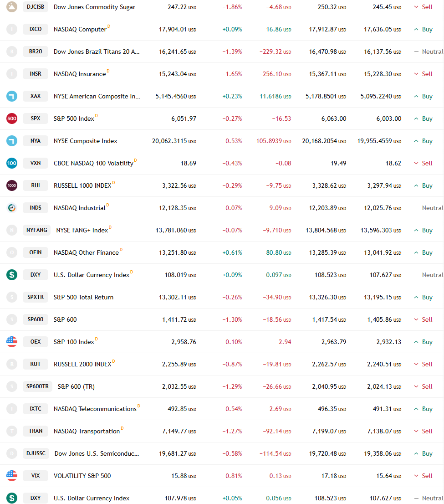This screenshot has width=444, height=504.
Task: Click the SP600 placeholder logo icon
Action: (12, 319)
